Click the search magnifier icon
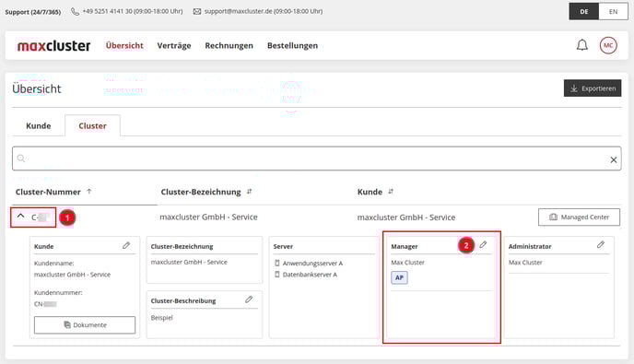This screenshot has width=634, height=364. pyautogui.click(x=21, y=159)
